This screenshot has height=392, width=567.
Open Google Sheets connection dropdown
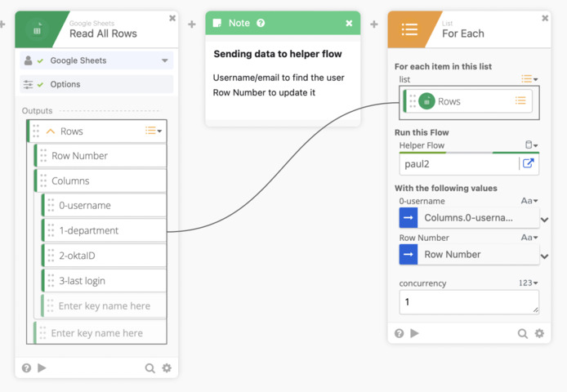[165, 60]
